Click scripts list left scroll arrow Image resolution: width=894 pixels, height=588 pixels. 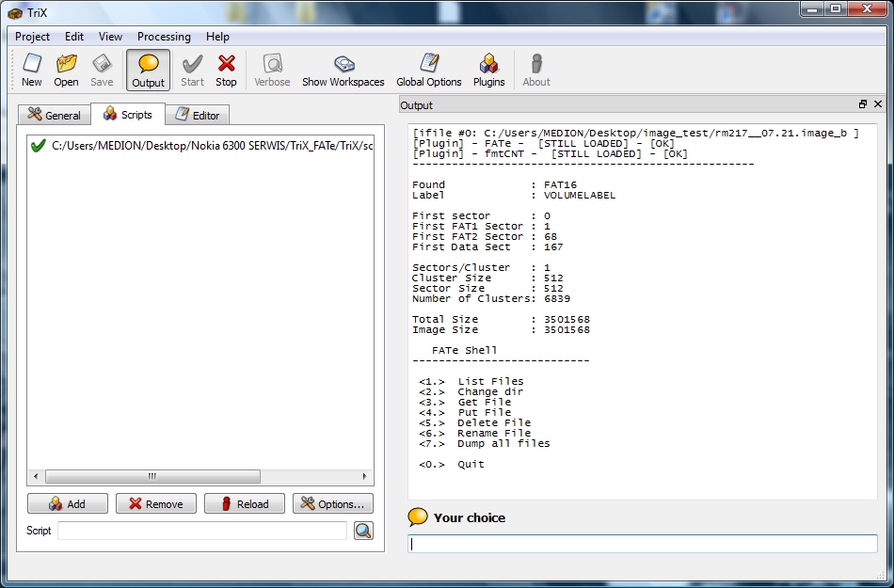click(36, 476)
